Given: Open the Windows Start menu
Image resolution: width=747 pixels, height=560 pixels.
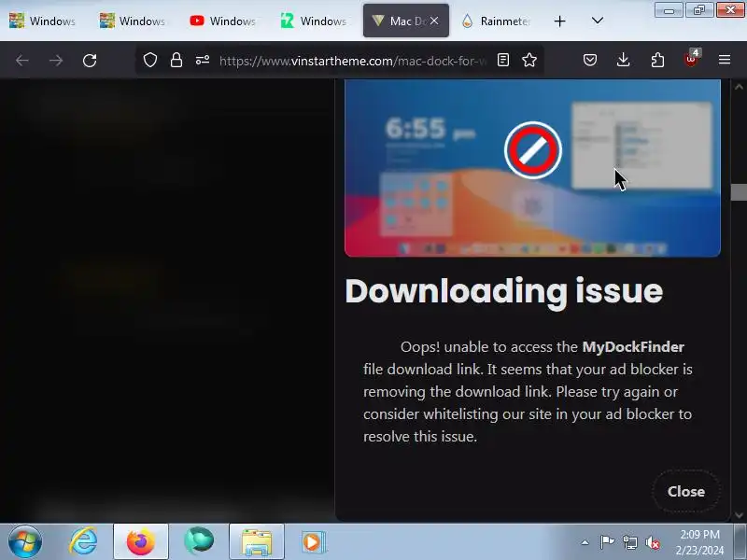Looking at the screenshot, I should tap(25, 542).
